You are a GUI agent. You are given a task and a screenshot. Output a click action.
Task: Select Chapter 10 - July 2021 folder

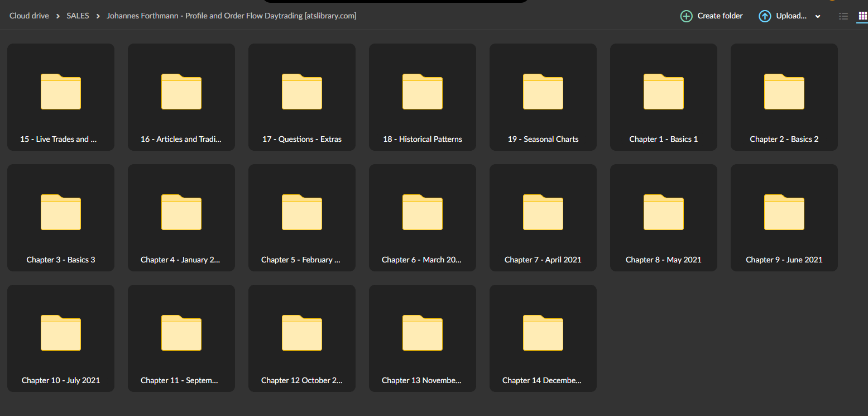pyautogui.click(x=61, y=338)
